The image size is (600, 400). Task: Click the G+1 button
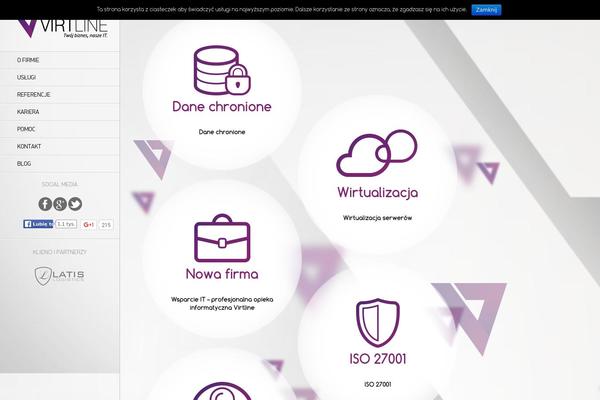tap(89, 225)
